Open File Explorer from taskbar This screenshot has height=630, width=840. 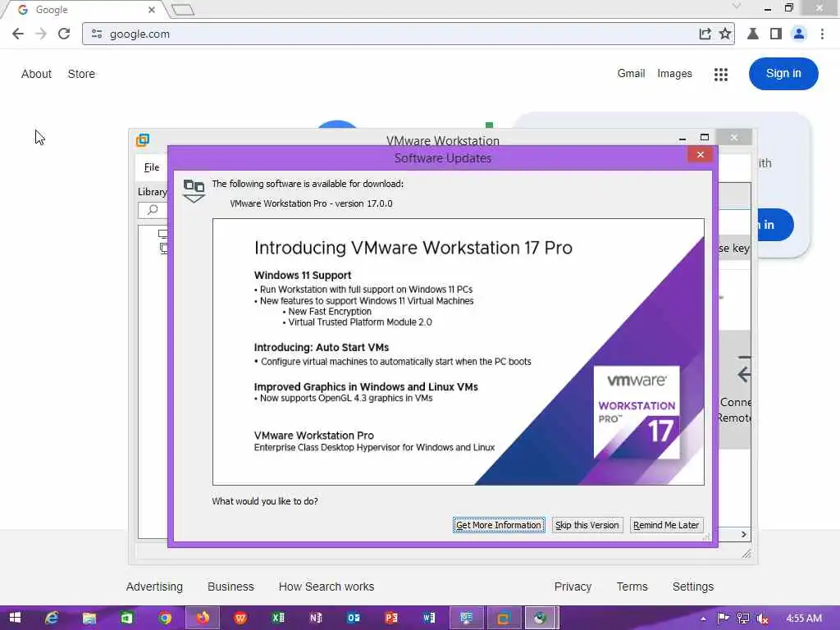89,618
